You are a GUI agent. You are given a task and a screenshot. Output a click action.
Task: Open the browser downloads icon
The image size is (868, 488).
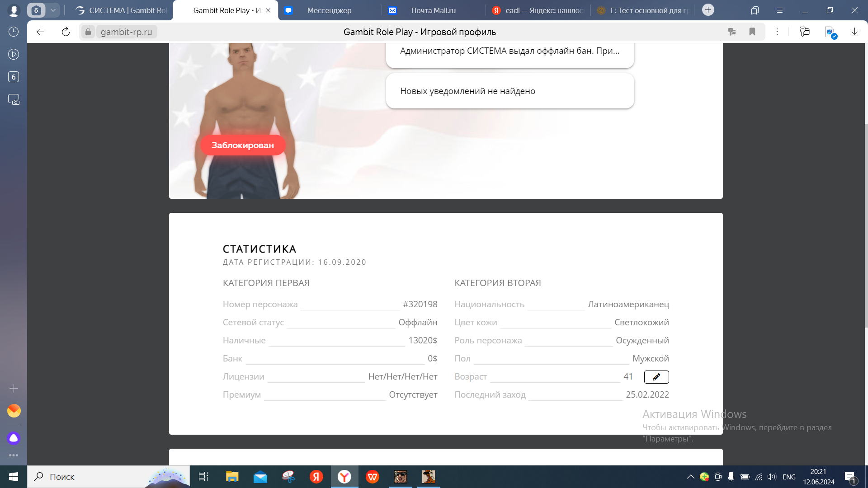pyautogui.click(x=854, y=32)
